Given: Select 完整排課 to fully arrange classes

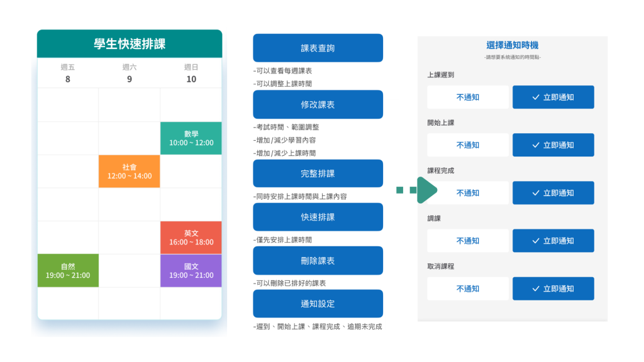Looking at the screenshot, I should [318, 173].
